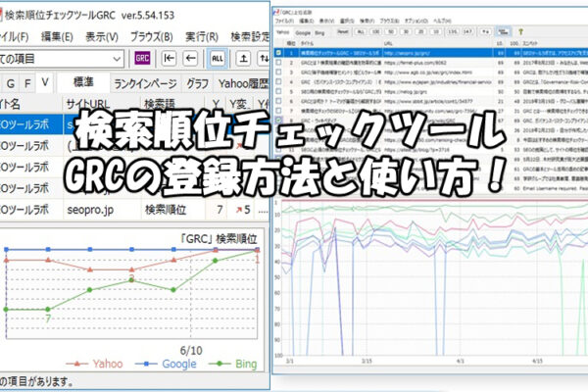Click the status bar message text
The height and width of the screenshot is (392, 588).
(x=37, y=382)
